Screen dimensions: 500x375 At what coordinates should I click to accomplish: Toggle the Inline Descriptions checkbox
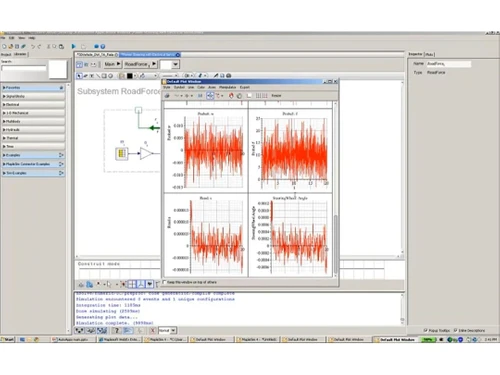(456, 330)
